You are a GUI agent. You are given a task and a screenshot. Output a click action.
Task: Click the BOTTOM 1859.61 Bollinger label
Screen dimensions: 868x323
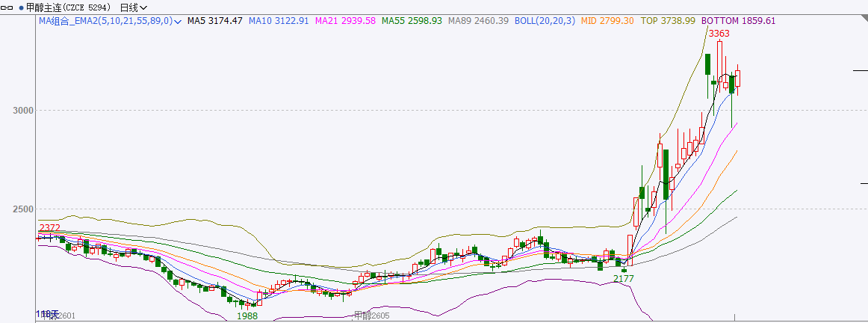coord(739,21)
